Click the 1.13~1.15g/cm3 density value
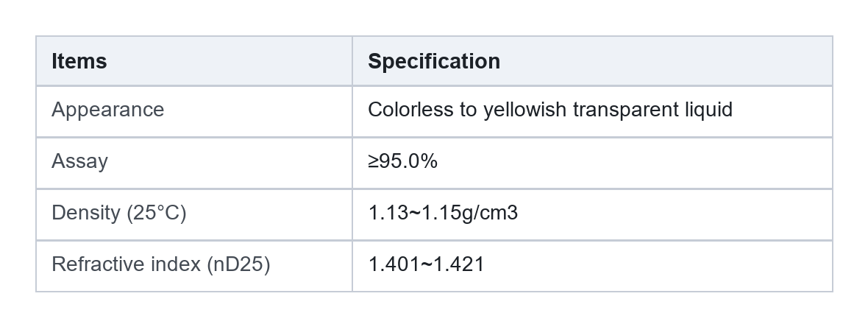 [x=443, y=213]
